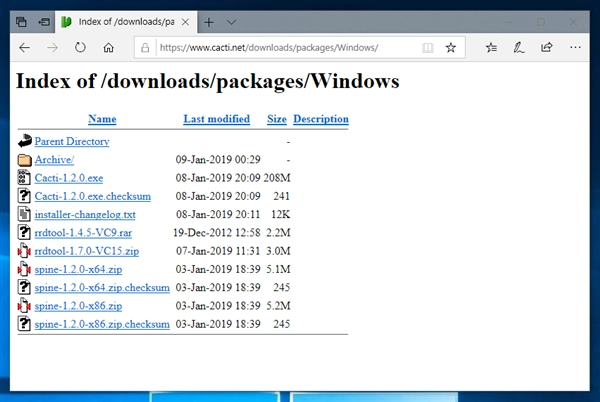Screen dimensions: 600x402
Task: Click the page heading Index of /downloads/packages/Windows
Action: pyautogui.click(x=208, y=81)
